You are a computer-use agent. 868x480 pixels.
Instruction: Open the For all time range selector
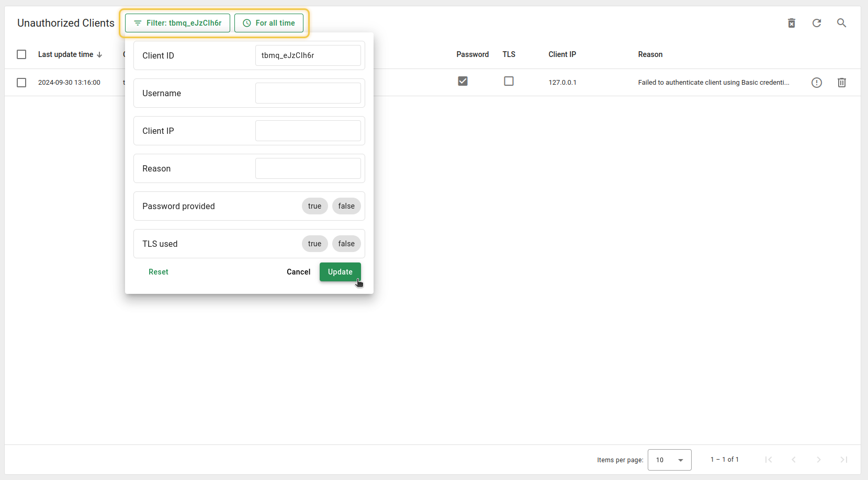point(269,23)
